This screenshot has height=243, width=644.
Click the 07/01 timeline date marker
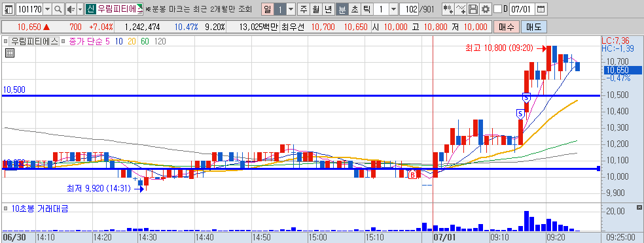coord(445,237)
